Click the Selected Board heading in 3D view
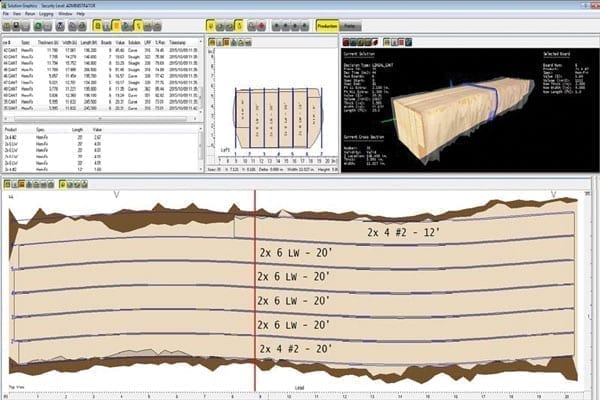The width and height of the screenshot is (600, 400). pos(556,54)
